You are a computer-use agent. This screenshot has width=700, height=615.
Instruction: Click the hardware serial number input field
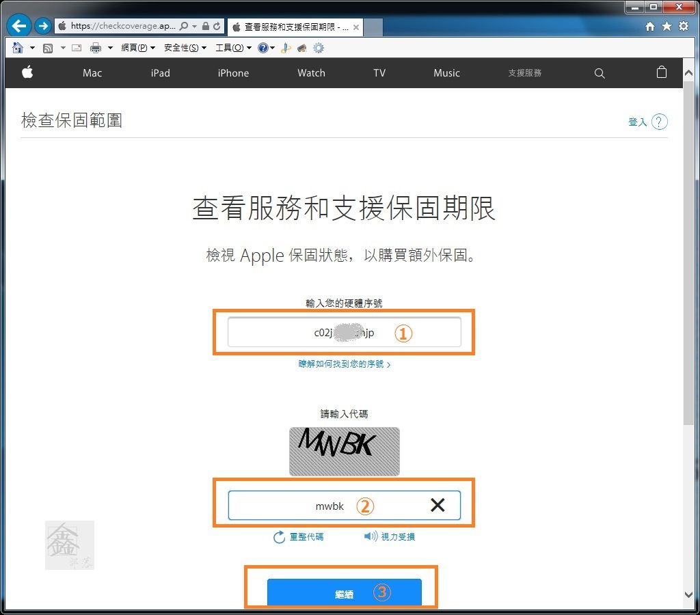(345, 332)
